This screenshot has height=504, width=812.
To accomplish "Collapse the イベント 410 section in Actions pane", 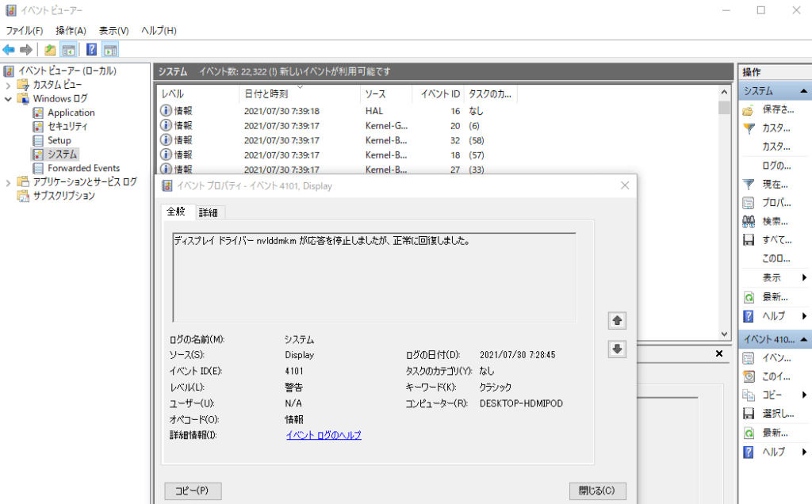I will [x=802, y=339].
